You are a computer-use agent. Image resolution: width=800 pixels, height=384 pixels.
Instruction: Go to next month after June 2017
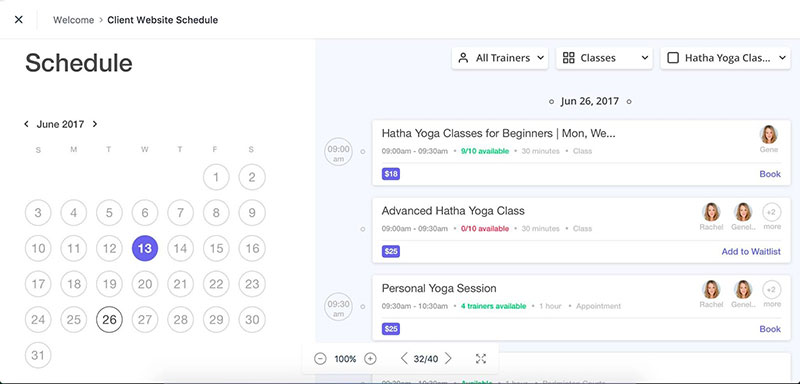point(95,124)
